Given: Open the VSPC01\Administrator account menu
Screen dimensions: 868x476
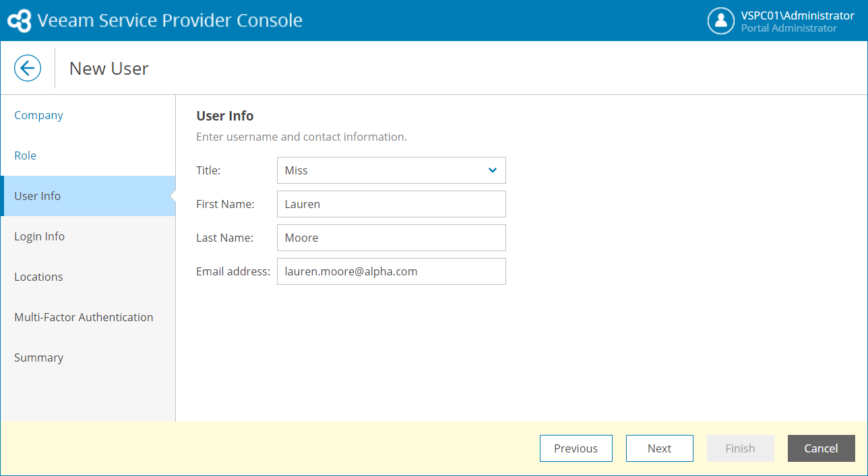Looking at the screenshot, I should [797, 15].
